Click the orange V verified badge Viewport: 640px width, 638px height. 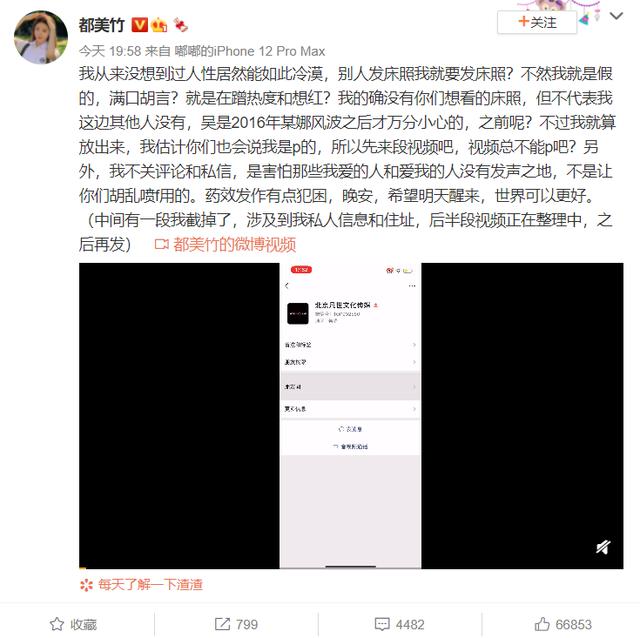pyautogui.click(x=140, y=25)
